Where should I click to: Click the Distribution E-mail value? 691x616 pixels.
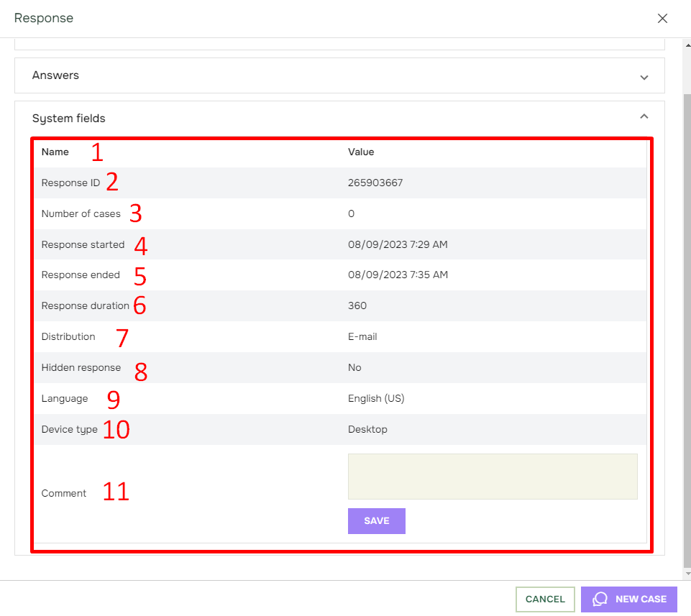click(x=362, y=336)
